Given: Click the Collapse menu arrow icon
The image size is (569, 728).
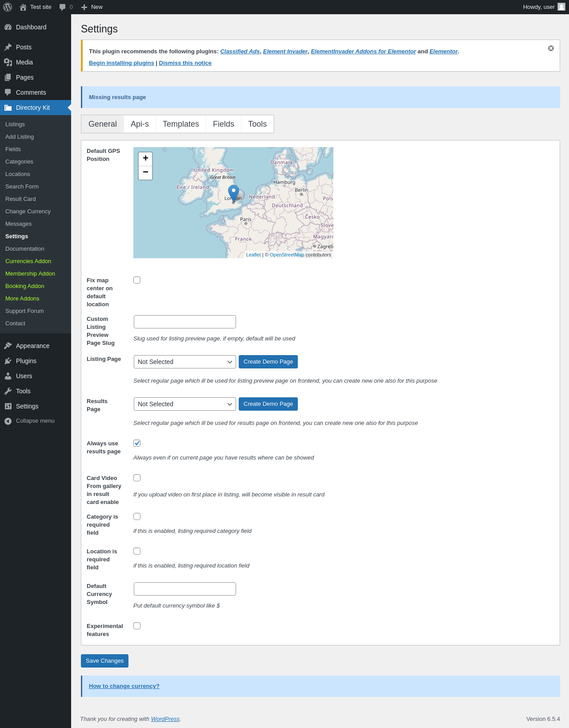Looking at the screenshot, I should (x=8, y=421).
